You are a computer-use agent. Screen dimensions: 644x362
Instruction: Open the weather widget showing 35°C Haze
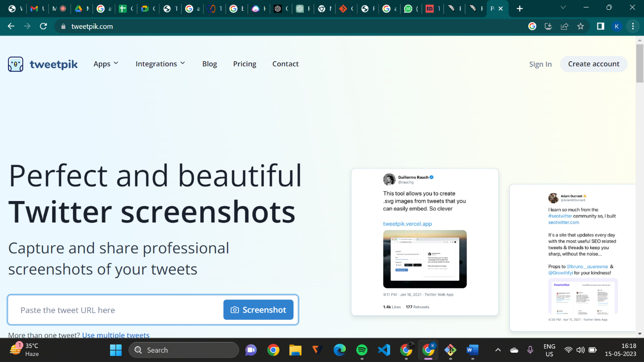[25, 349]
